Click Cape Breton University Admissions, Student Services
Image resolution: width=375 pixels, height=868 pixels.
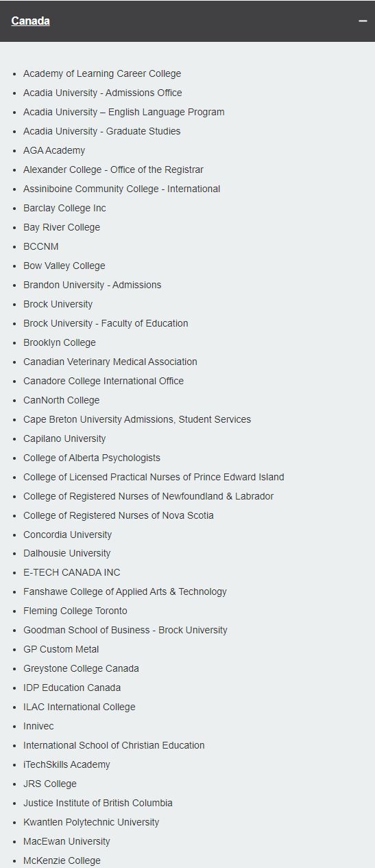(x=137, y=419)
